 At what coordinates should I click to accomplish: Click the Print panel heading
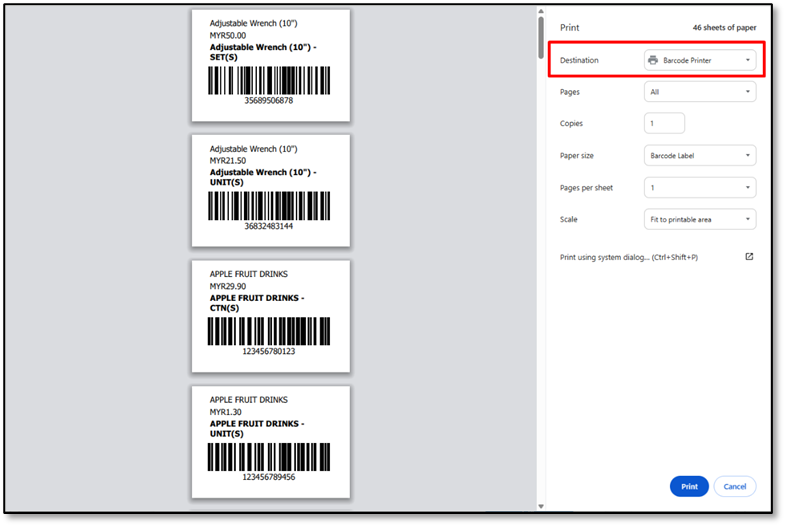pyautogui.click(x=569, y=28)
